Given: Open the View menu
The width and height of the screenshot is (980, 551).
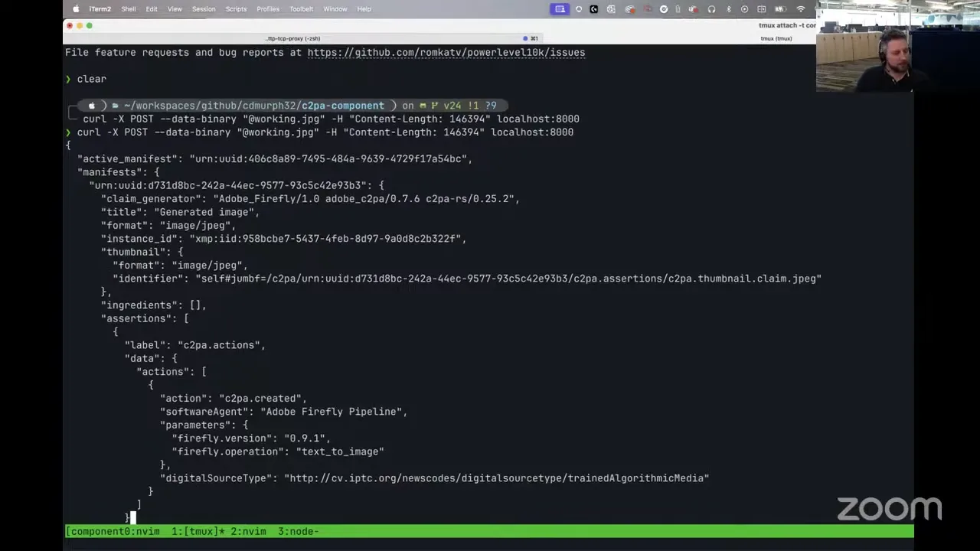Looking at the screenshot, I should tap(175, 9).
